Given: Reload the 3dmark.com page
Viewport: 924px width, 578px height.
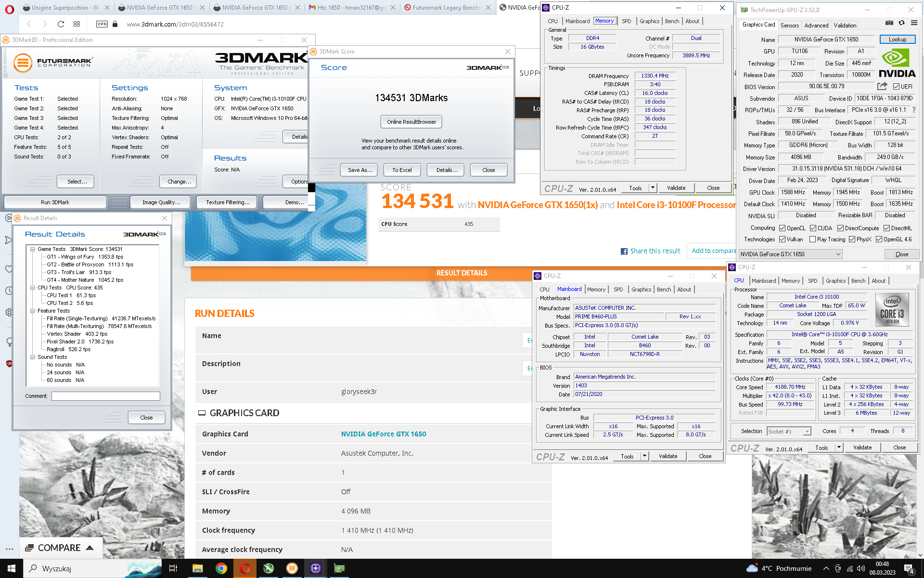Looking at the screenshot, I should (x=61, y=24).
